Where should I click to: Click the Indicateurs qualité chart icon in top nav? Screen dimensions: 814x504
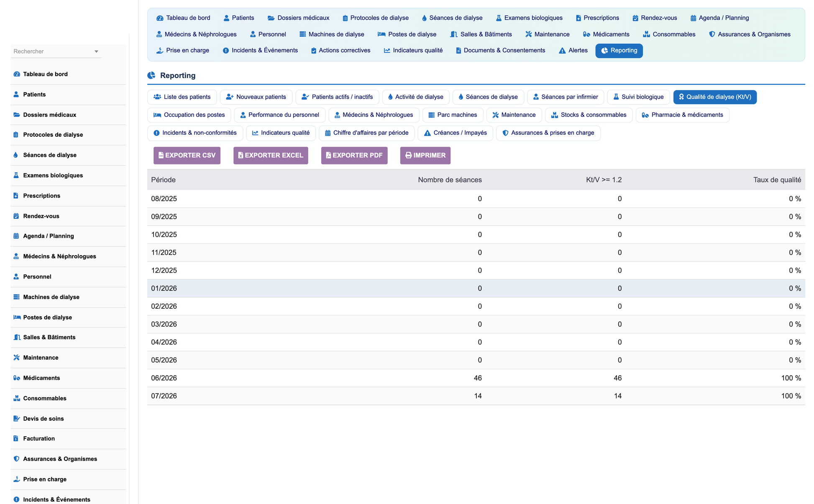[x=387, y=51]
